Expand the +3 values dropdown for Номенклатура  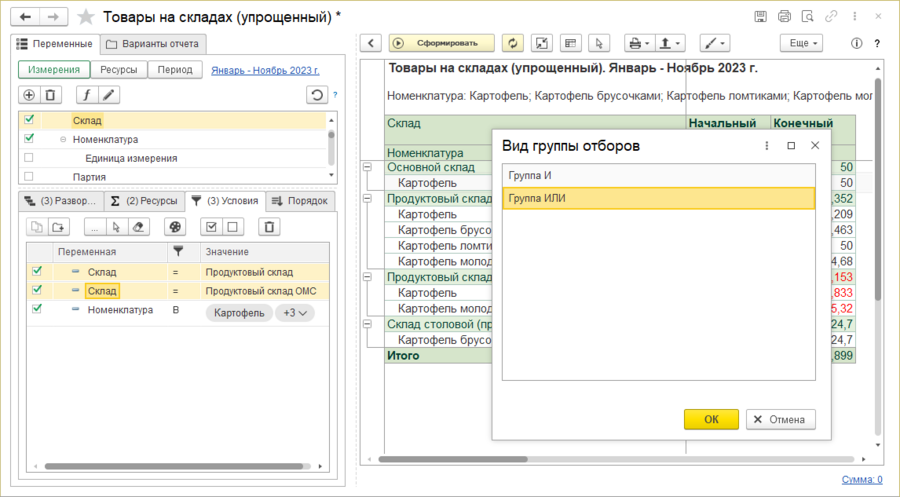(295, 313)
